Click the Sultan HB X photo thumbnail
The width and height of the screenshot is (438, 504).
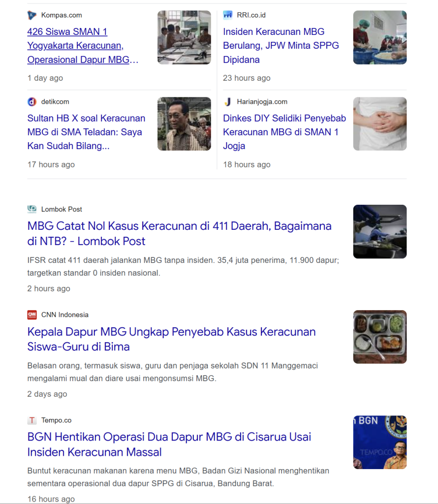[x=184, y=124]
